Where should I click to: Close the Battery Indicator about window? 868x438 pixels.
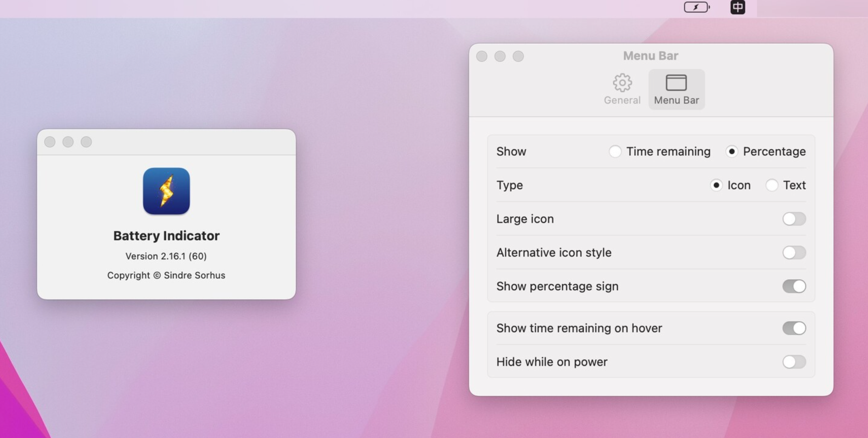point(50,142)
